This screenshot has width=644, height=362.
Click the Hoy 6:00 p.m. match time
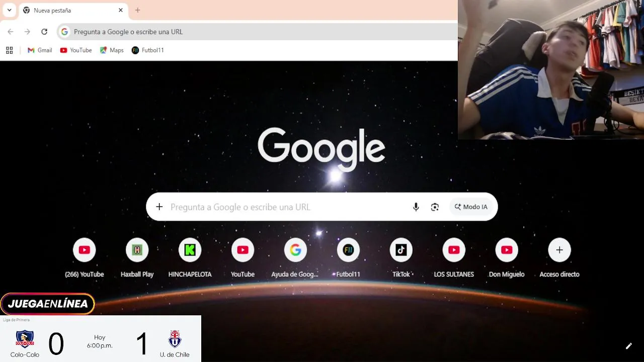pyautogui.click(x=100, y=341)
